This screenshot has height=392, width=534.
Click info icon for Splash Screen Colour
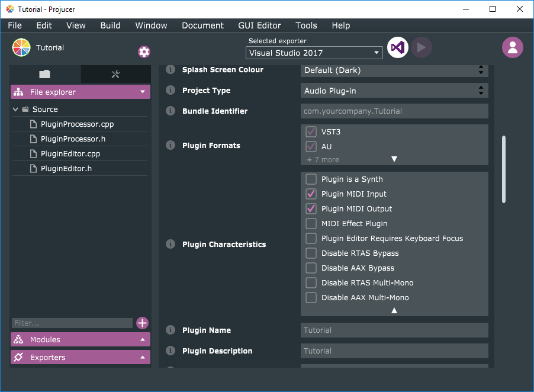(x=171, y=69)
